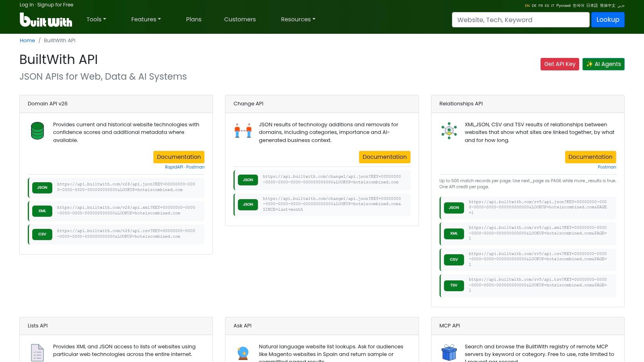Click the AI Agents button
This screenshot has height=362, width=644.
[x=603, y=64]
